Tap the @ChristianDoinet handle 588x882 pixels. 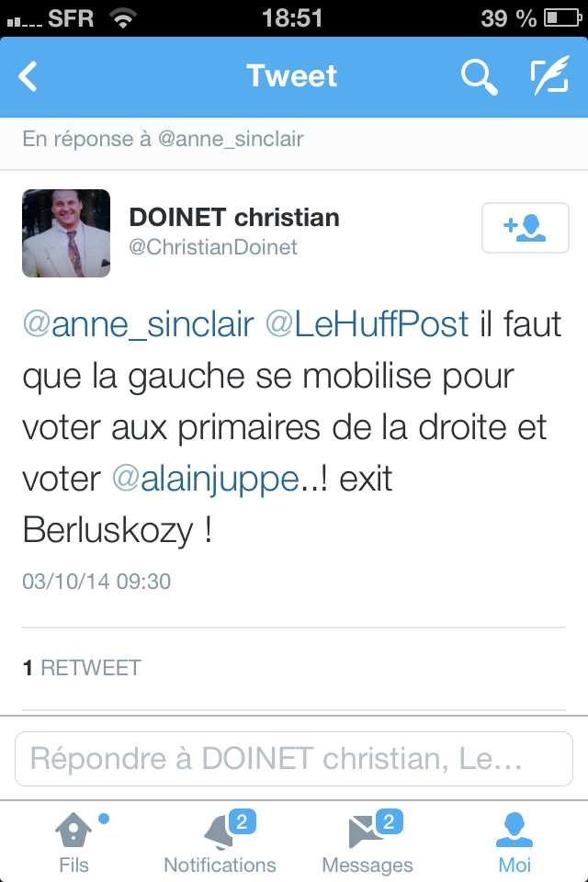pyautogui.click(x=214, y=248)
